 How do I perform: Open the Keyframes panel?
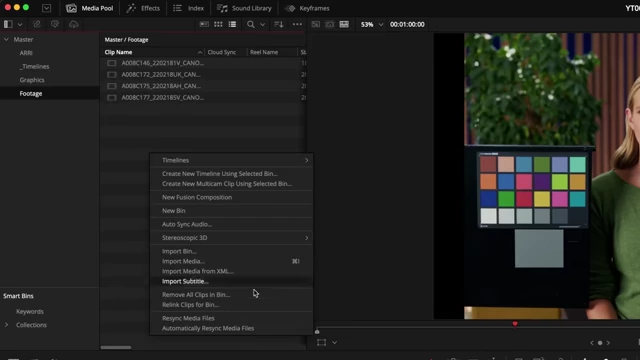click(307, 8)
